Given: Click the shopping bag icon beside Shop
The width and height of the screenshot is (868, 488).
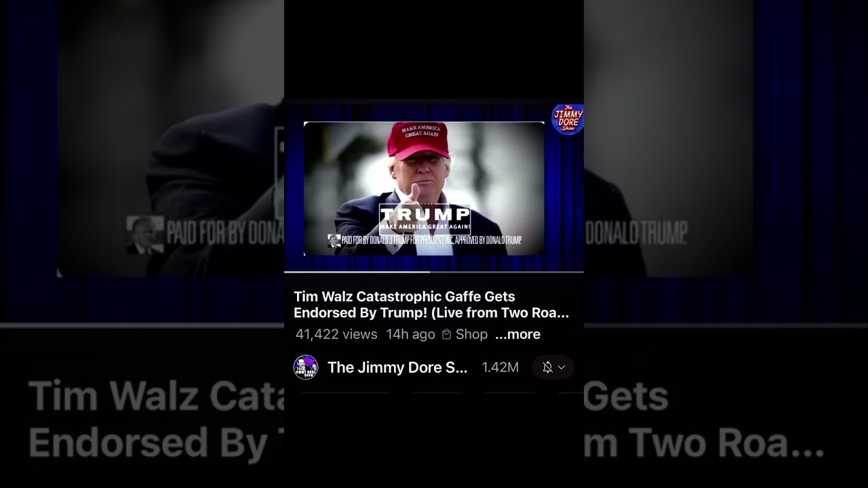Looking at the screenshot, I should 446,334.
